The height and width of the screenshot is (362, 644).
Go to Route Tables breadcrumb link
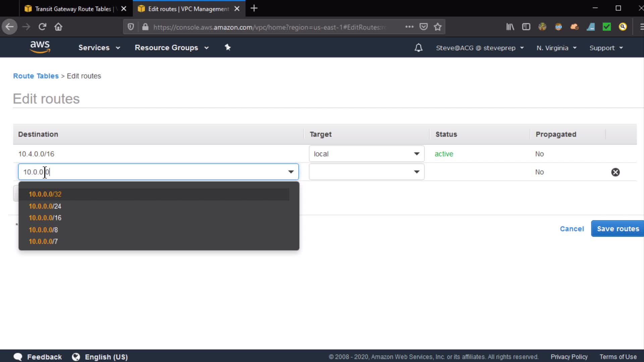pos(36,76)
